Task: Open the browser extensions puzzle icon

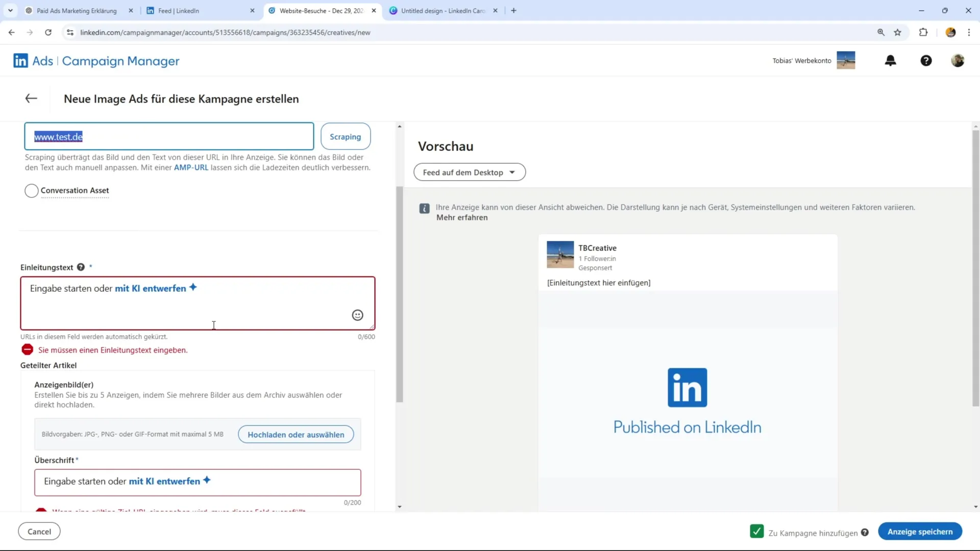Action: tap(923, 32)
